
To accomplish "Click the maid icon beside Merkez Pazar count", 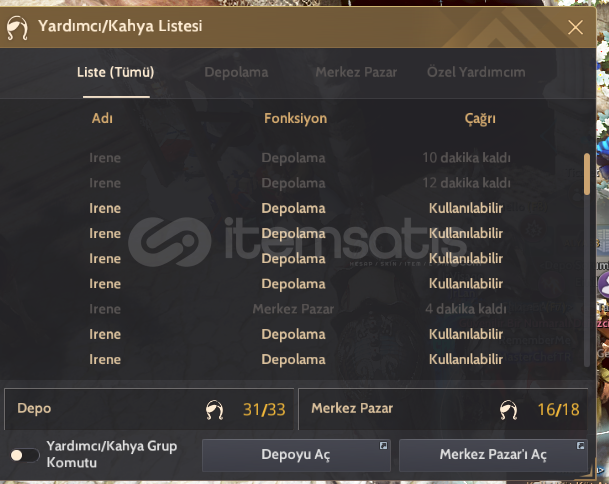I will tap(508, 410).
